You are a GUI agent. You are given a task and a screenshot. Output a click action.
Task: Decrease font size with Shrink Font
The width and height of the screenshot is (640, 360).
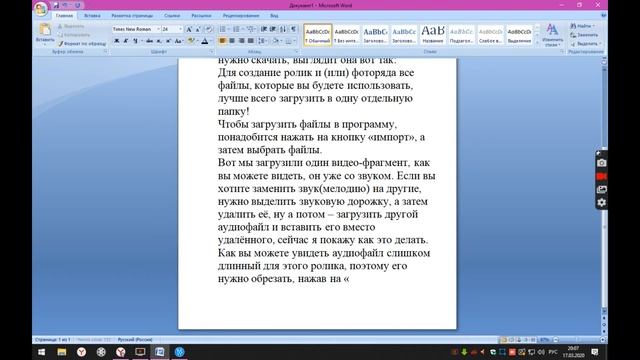pyautogui.click(x=198, y=29)
